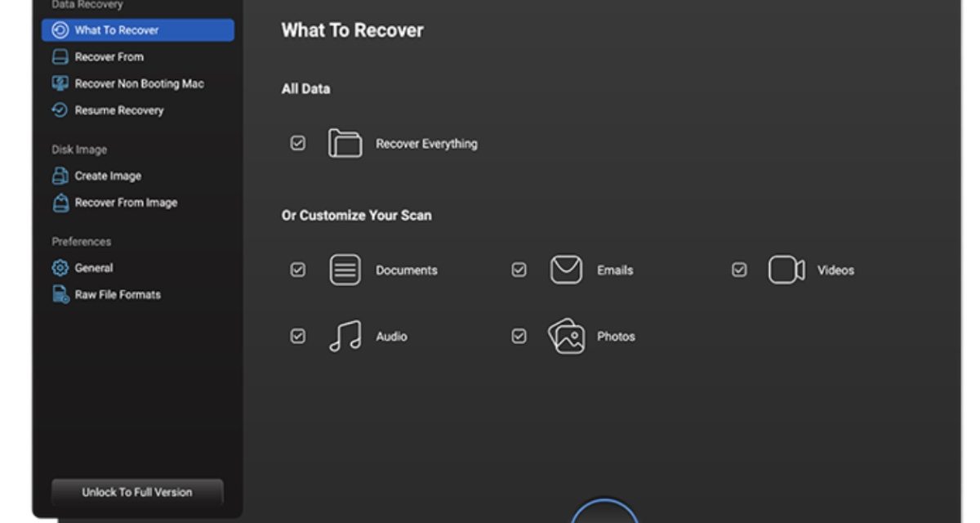Uncheck the Recover Everything checkbox
Screen dimensions: 980x523
[298, 143]
